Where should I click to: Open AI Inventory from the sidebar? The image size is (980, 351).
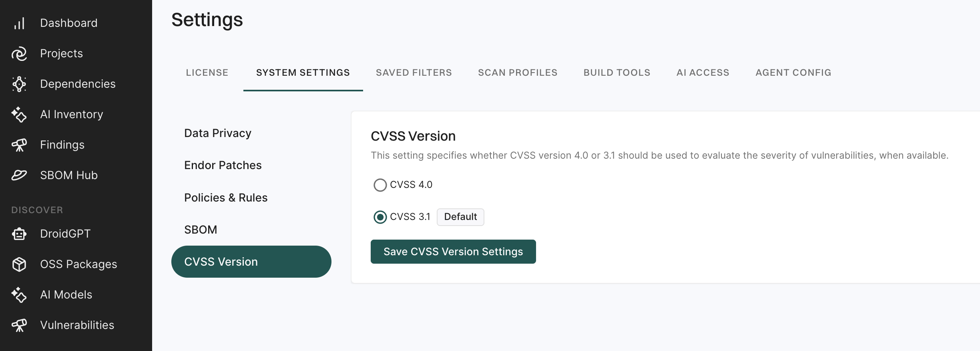pyautogui.click(x=72, y=115)
